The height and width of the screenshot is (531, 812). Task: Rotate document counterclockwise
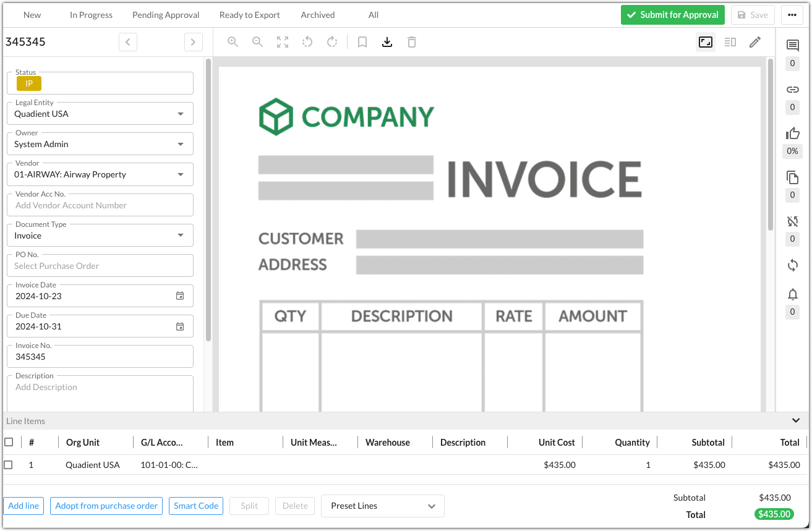coord(307,42)
